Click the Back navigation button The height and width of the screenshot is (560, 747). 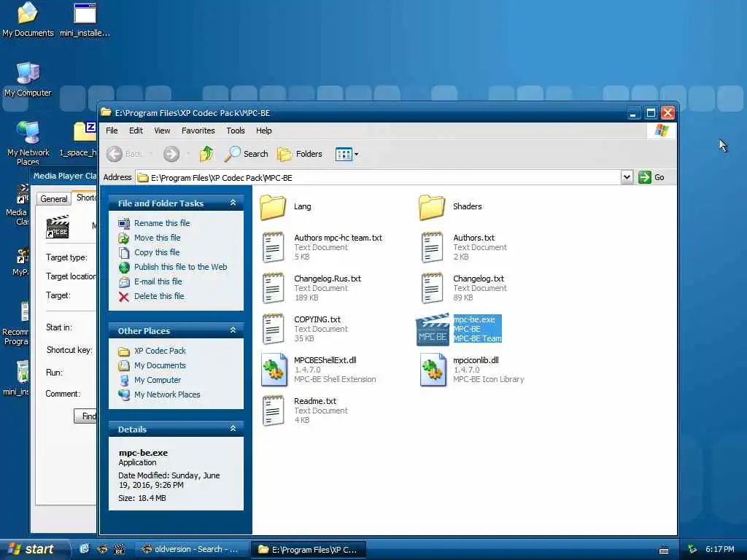[124, 154]
